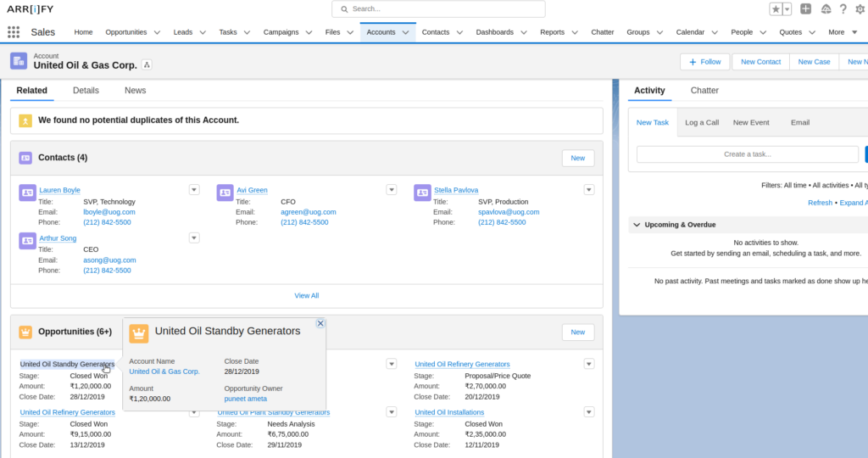Click the favorites star icon
Image resolution: width=868 pixels, height=458 pixels.
point(776,9)
